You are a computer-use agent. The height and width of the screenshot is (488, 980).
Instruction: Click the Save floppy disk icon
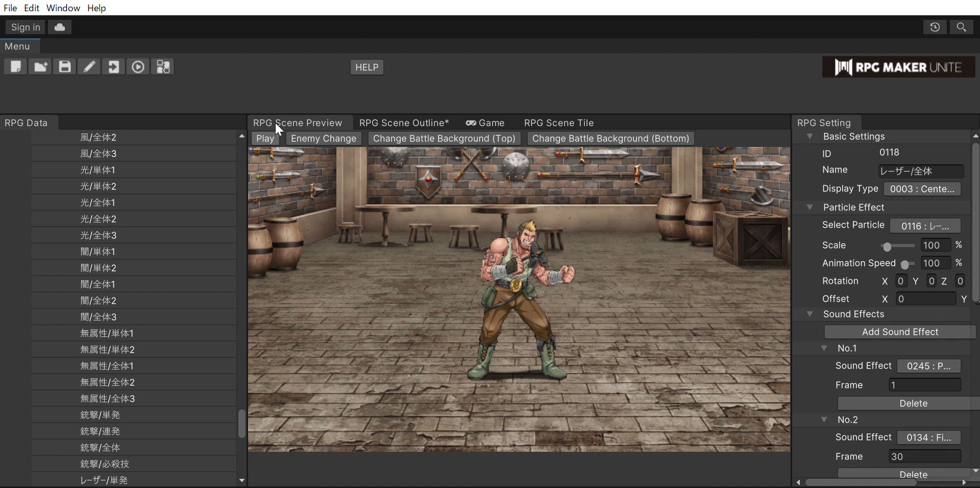tap(65, 67)
